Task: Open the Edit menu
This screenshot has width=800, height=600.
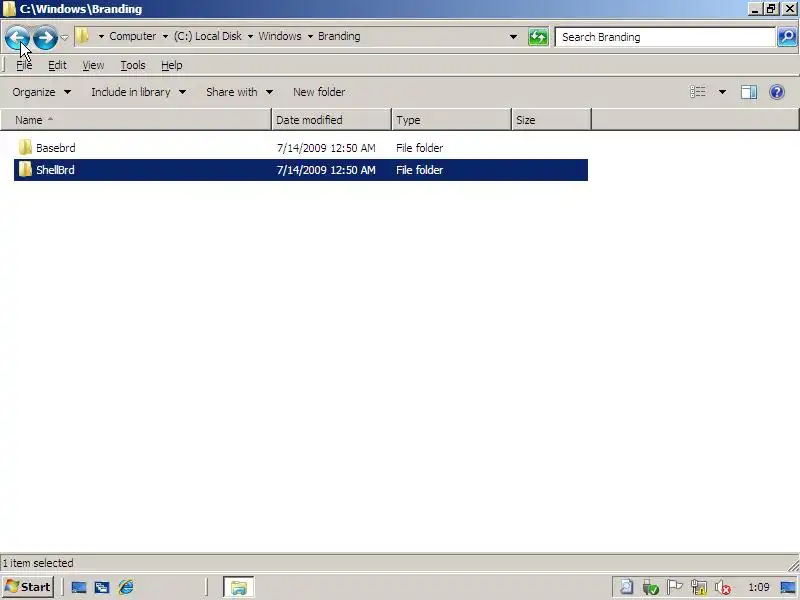Action: pyautogui.click(x=57, y=65)
